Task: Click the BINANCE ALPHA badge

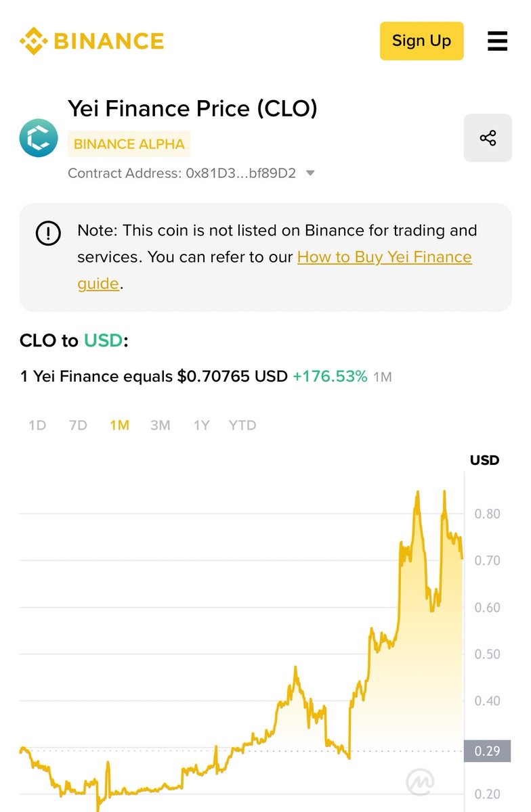Action: pos(129,144)
